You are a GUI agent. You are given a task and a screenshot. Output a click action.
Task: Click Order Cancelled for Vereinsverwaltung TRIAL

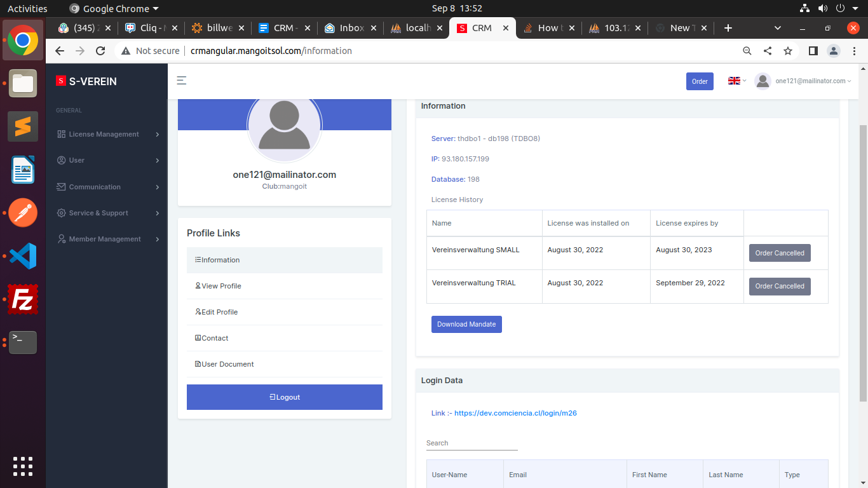coord(780,286)
